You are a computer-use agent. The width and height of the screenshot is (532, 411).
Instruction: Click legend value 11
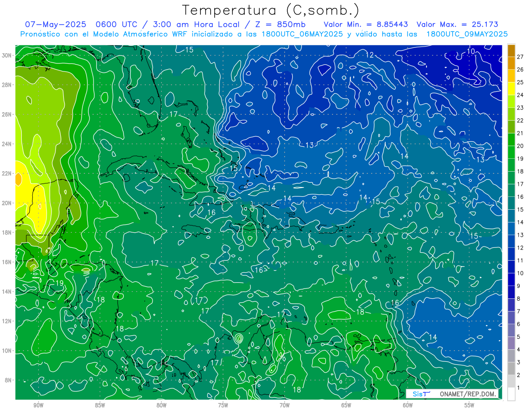(x=520, y=260)
